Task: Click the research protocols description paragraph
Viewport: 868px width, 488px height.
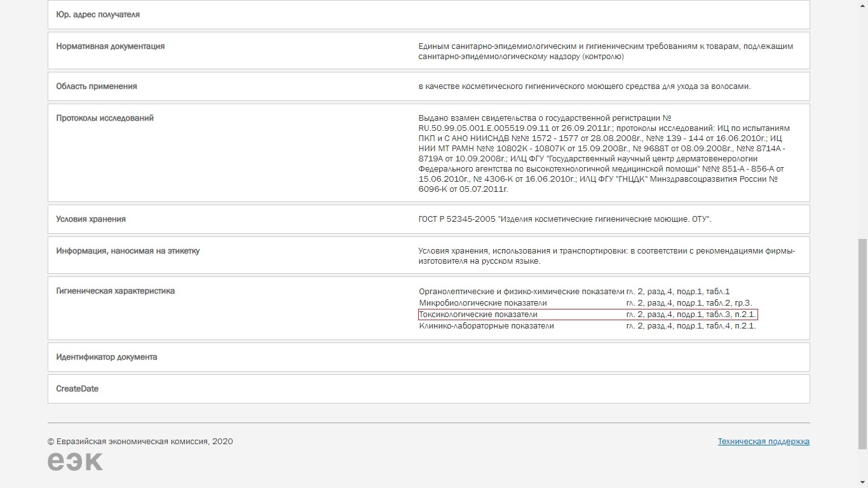Action: coord(604,154)
